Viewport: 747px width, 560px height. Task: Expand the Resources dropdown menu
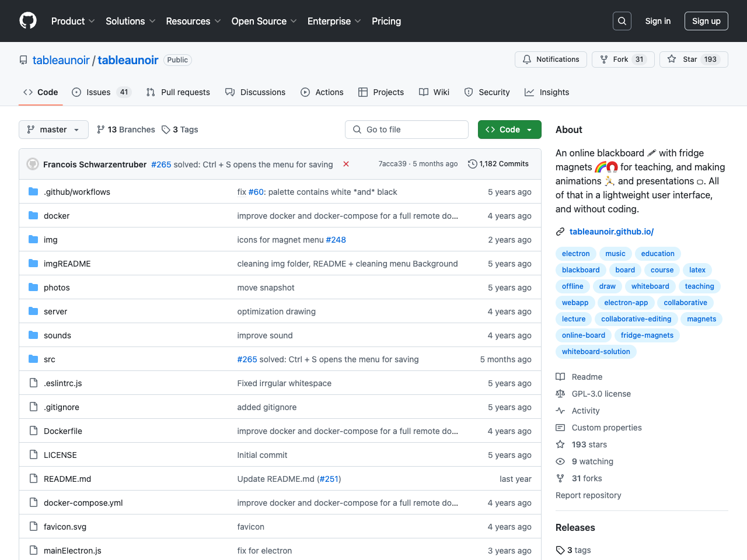(x=193, y=21)
